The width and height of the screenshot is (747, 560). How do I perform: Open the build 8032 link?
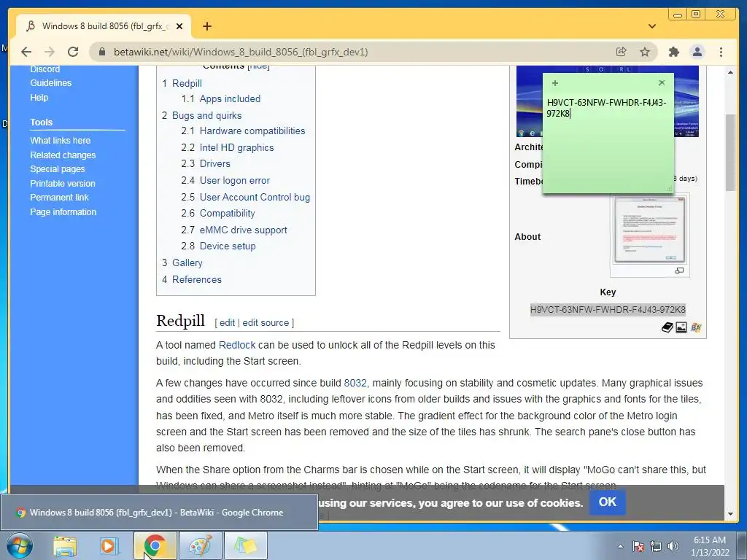355,383
